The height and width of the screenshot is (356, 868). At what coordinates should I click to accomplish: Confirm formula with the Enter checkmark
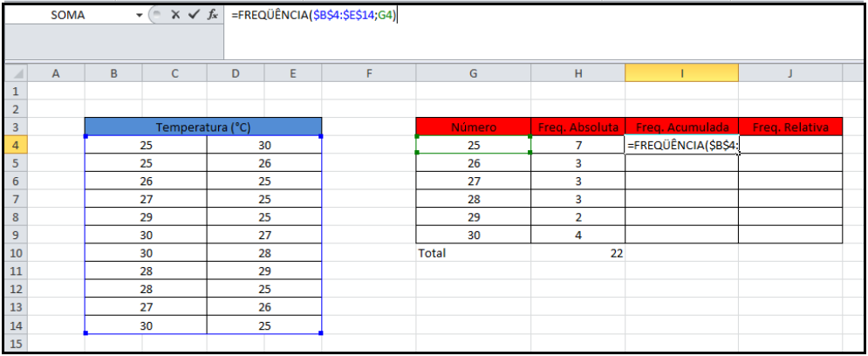(x=194, y=16)
